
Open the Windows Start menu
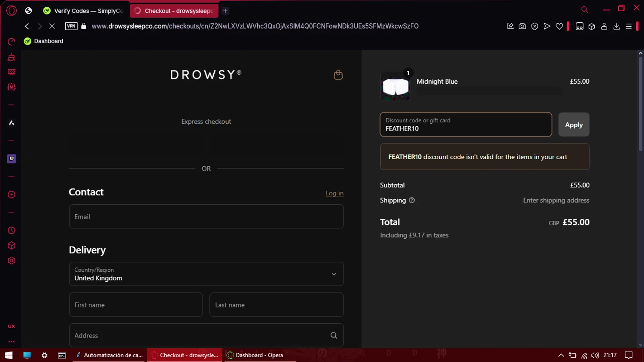point(9,355)
